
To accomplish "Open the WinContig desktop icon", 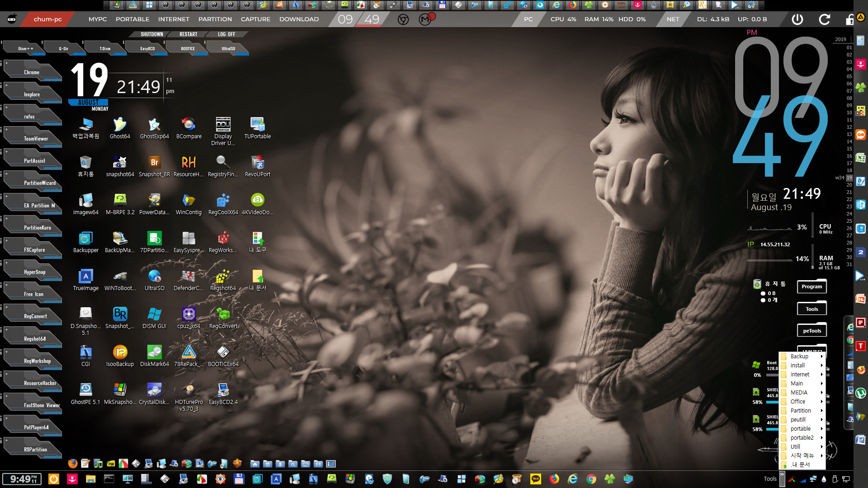I will pyautogui.click(x=189, y=204).
